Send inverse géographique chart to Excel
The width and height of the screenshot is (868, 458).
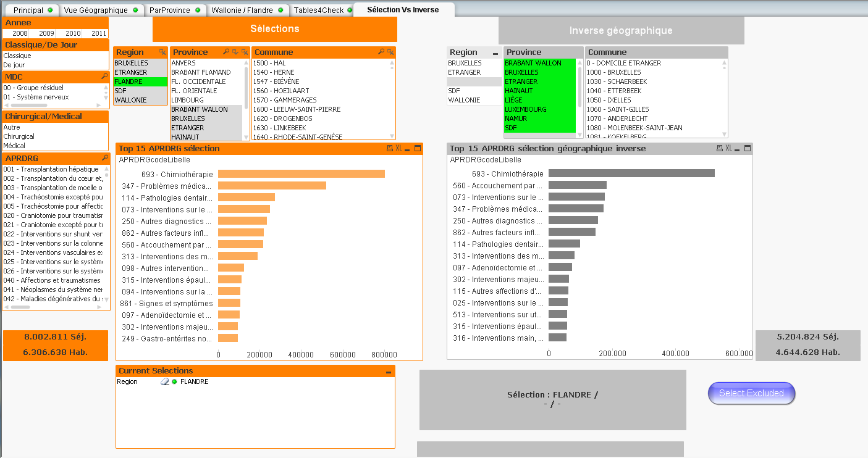tap(728, 148)
